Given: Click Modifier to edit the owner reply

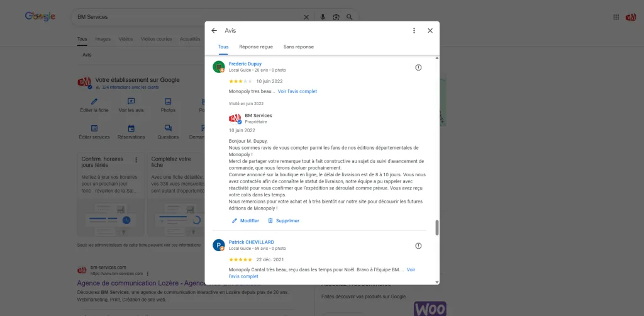Looking at the screenshot, I should 245,221.
